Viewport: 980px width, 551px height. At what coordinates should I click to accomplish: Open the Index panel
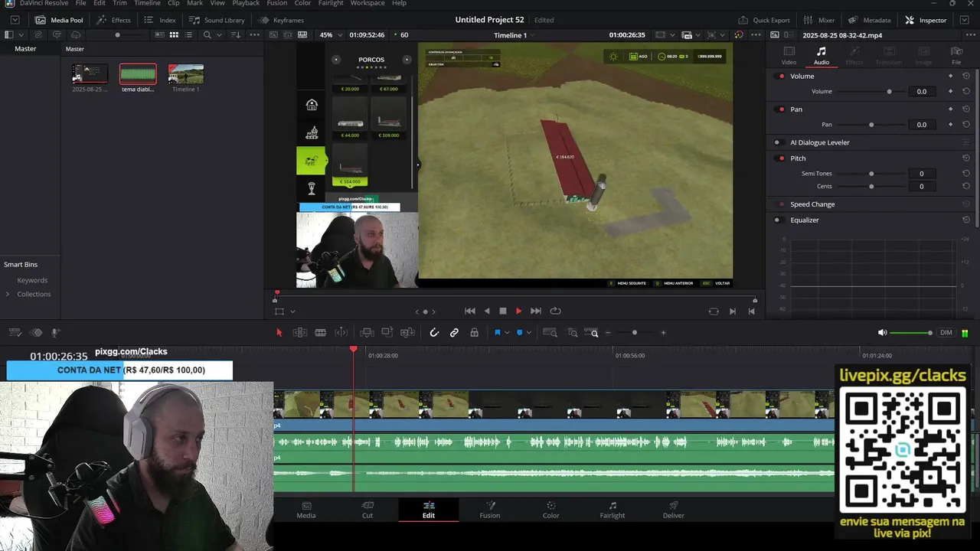point(159,20)
